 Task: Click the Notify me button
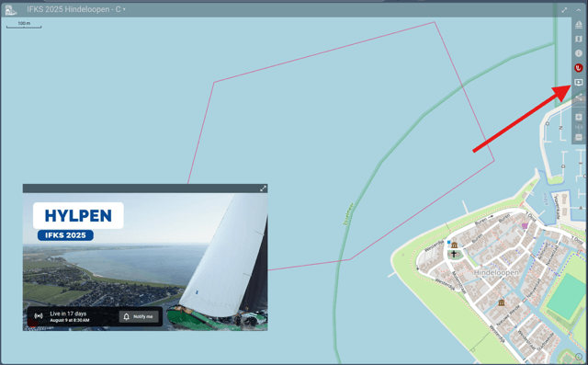click(x=139, y=316)
